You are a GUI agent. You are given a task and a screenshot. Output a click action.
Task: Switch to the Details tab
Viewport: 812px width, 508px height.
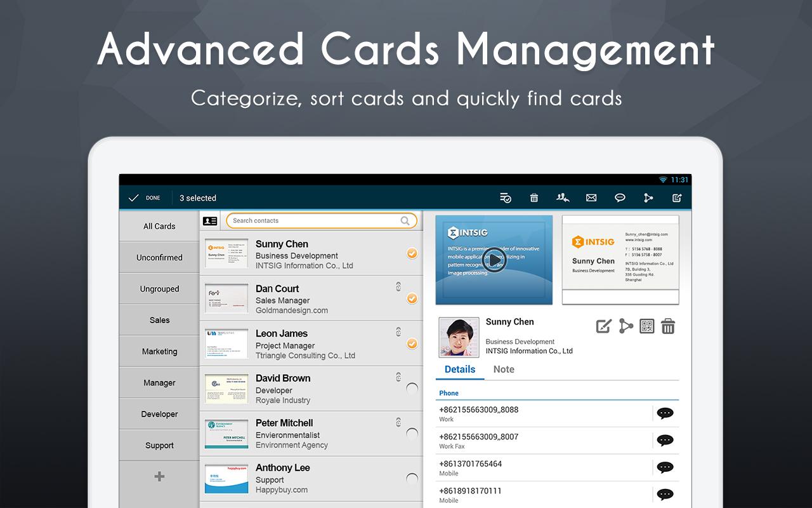coord(460,370)
